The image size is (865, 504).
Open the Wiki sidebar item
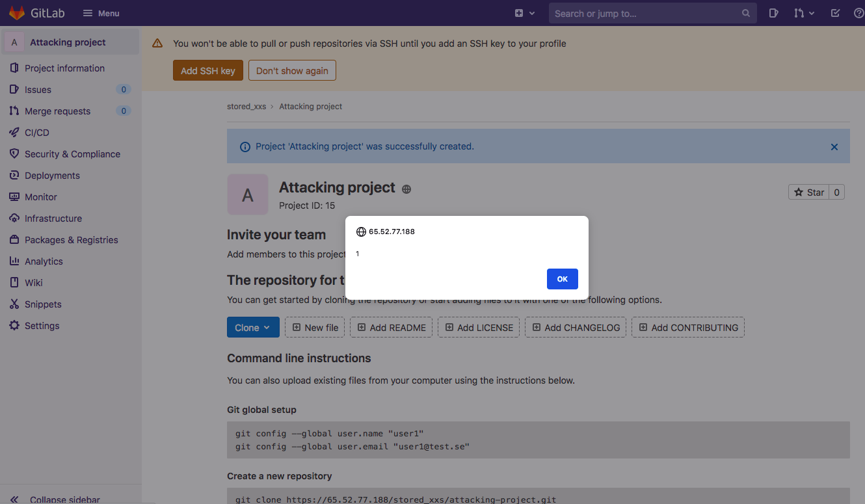[34, 282]
